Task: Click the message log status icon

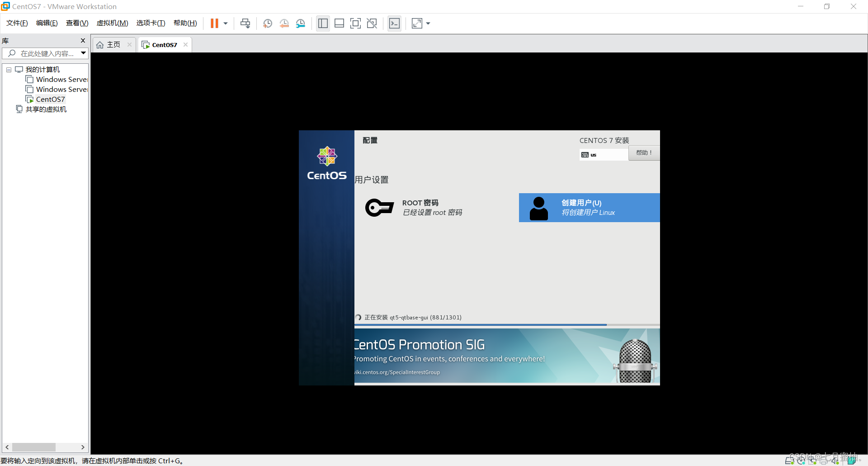Action: coord(852,461)
